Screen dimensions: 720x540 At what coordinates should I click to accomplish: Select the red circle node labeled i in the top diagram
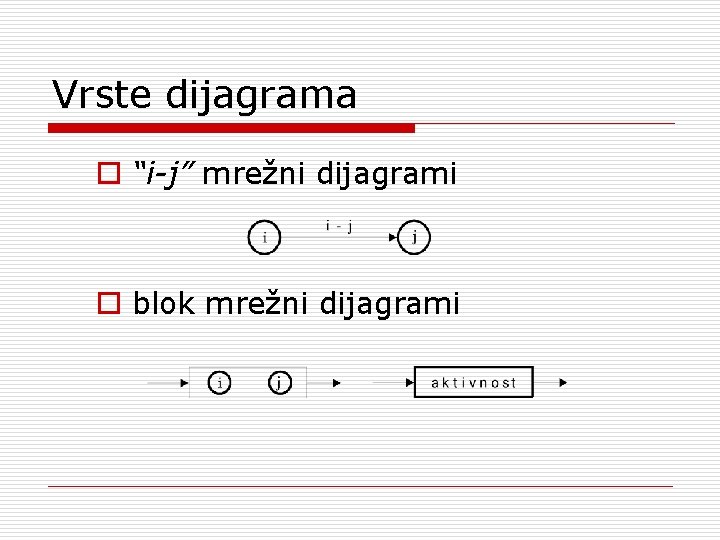click(x=264, y=238)
